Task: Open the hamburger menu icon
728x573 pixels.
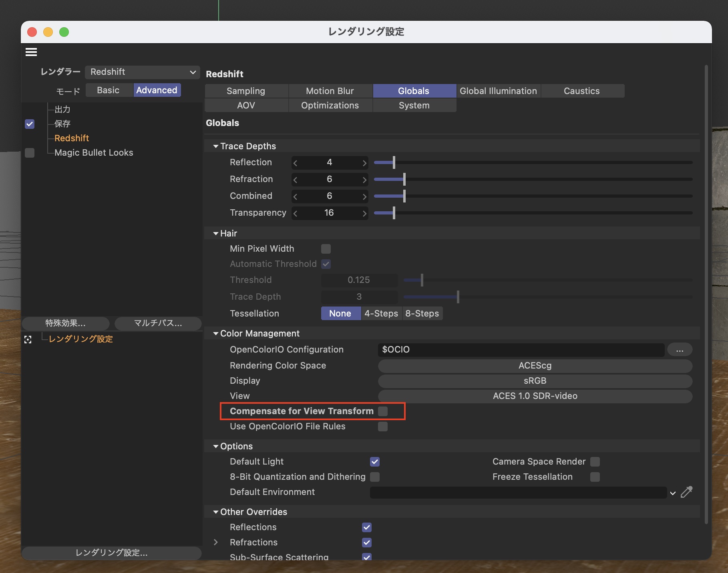Action: [x=31, y=52]
